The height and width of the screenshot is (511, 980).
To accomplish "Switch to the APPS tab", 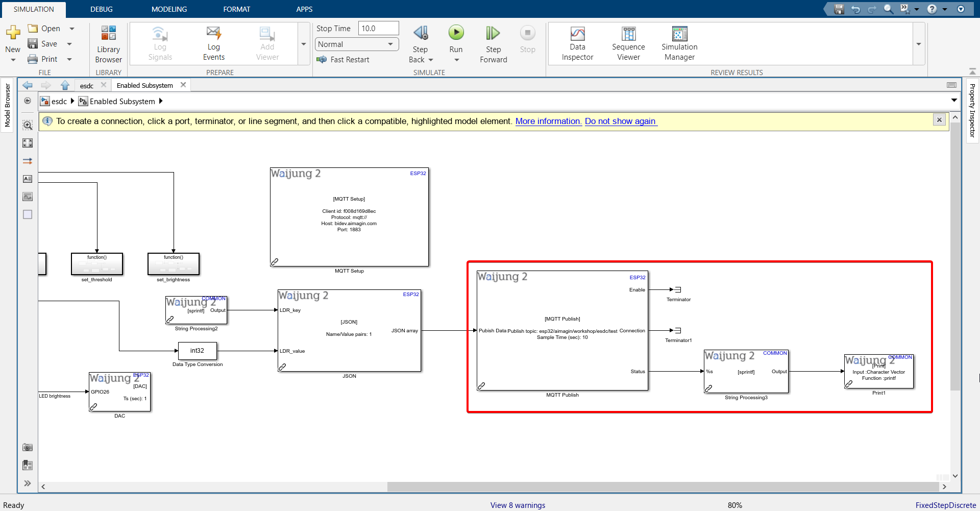I will coord(304,9).
